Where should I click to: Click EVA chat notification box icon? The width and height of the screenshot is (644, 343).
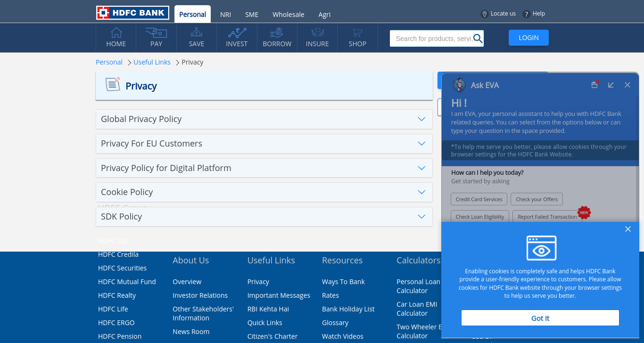[595, 85]
